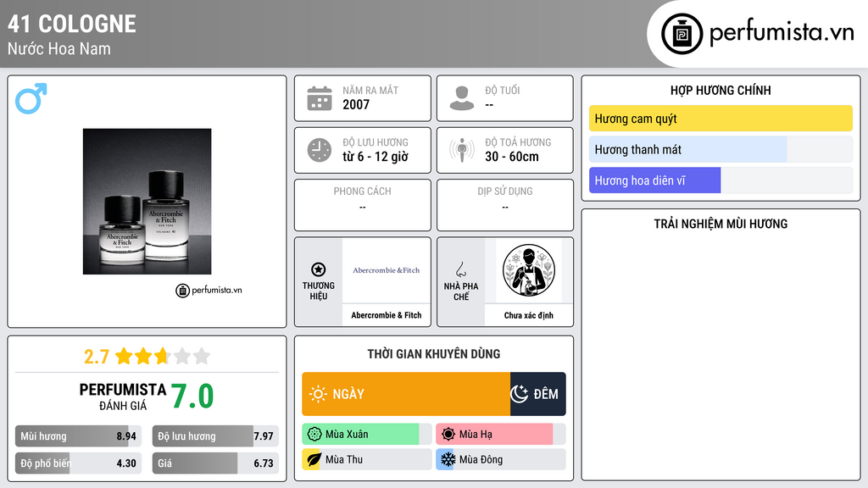Image resolution: width=868 pixels, height=488 pixels.
Task: Click the release year 2007 value
Action: pyautogui.click(x=356, y=104)
